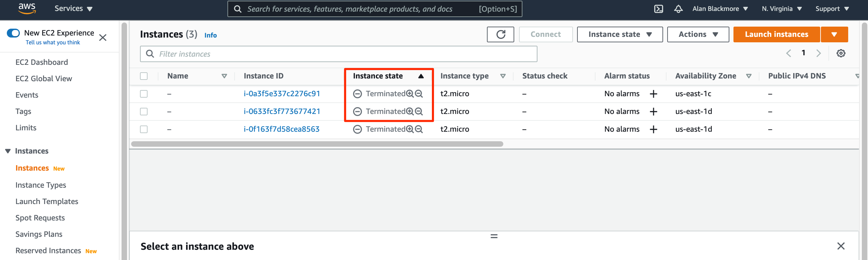
Task: Click the Launch instances button
Action: [776, 34]
